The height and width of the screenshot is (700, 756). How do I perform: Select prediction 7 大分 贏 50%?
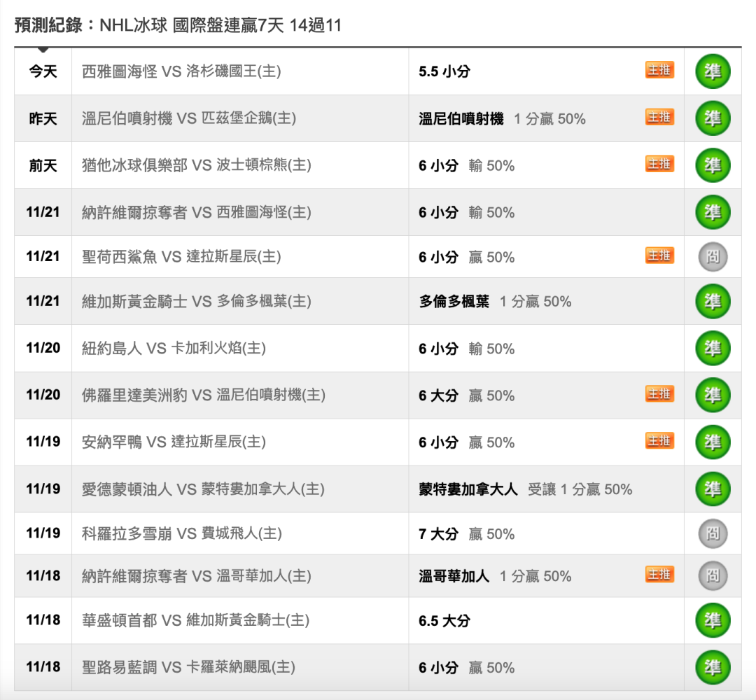click(x=466, y=534)
